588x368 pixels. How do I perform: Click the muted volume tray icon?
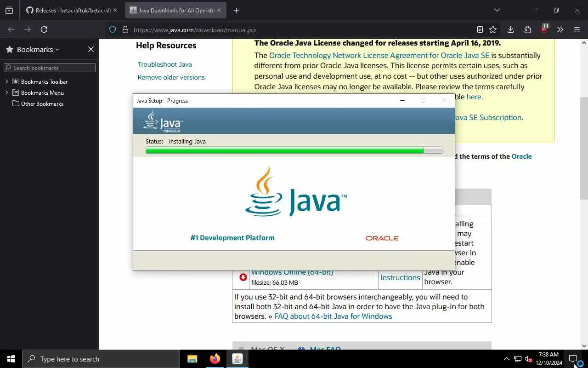528,359
